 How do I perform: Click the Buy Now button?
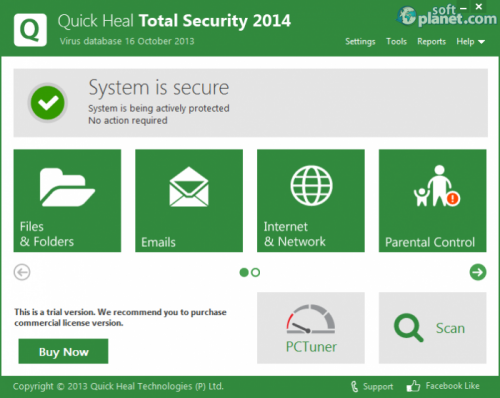[x=63, y=351]
